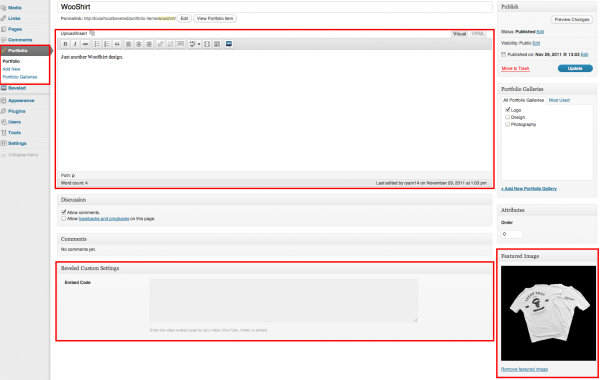600x380 pixels.
Task: Check the Design gallery checkbox
Action: point(507,117)
